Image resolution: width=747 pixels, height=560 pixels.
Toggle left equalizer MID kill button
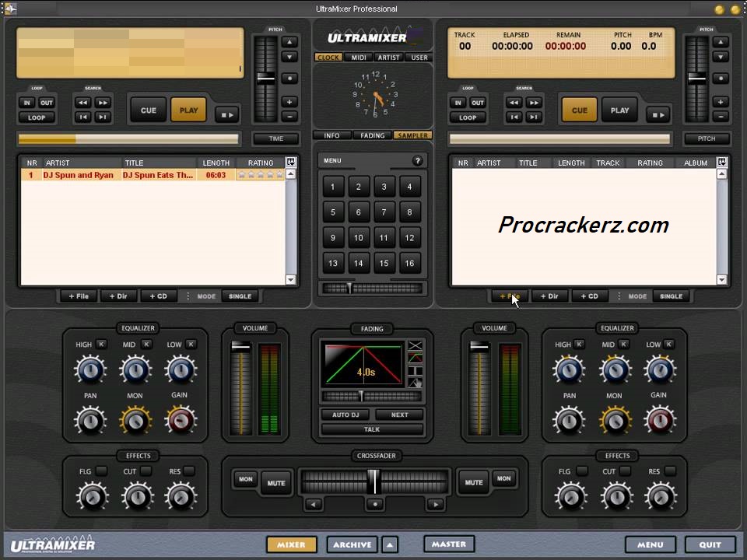(146, 344)
